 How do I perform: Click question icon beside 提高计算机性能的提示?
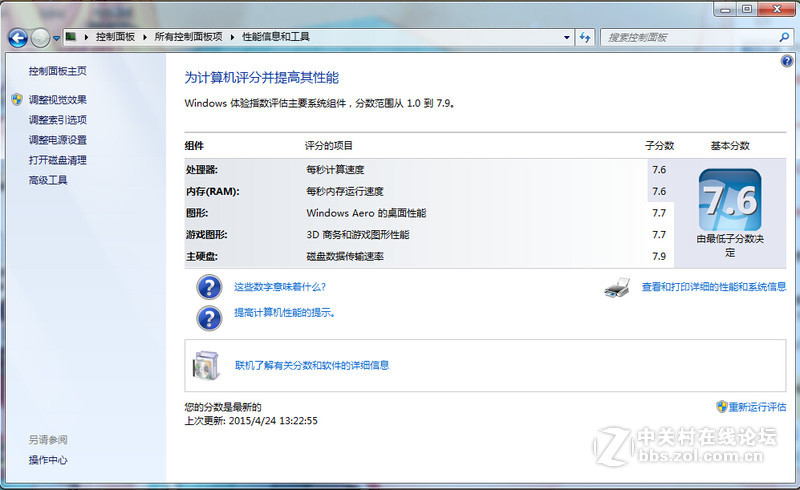209,318
